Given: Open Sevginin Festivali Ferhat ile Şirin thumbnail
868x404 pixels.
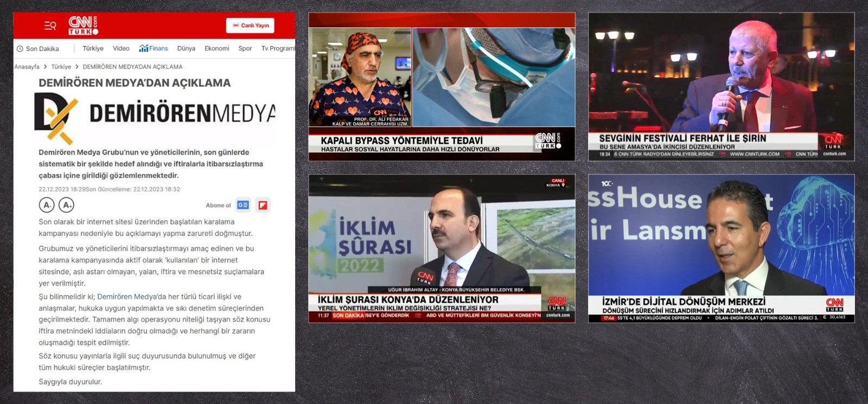Looking at the screenshot, I should coord(722,87).
